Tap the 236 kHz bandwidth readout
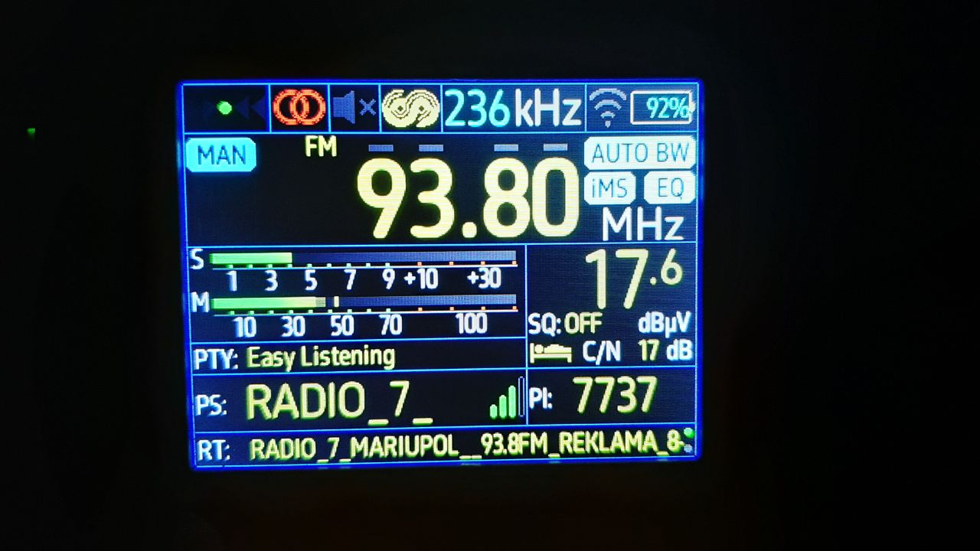 513,109
